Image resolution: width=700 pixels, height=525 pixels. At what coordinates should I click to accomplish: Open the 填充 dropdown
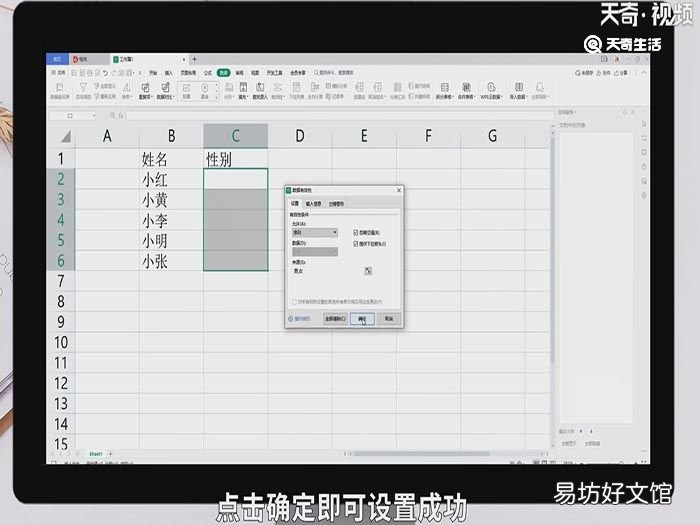(x=243, y=91)
